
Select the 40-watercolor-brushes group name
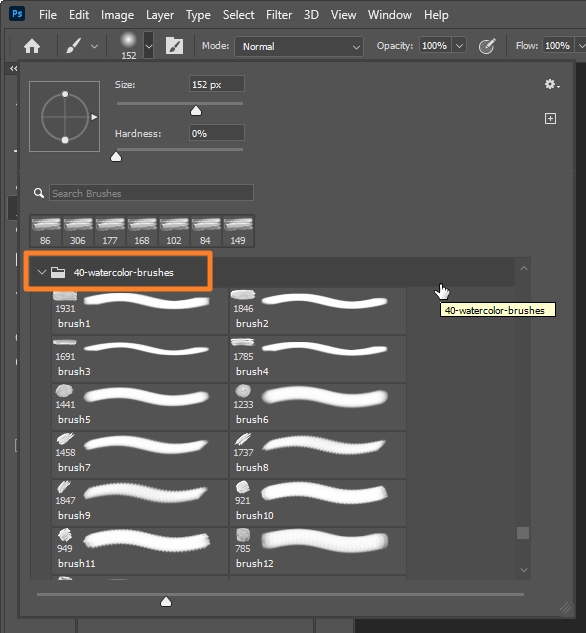[123, 272]
